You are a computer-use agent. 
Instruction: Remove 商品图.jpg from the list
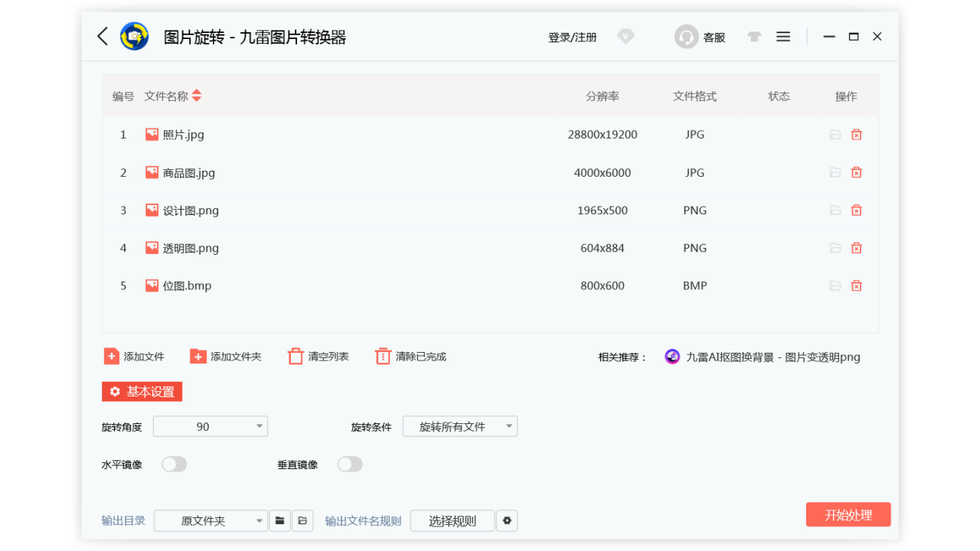click(x=856, y=172)
